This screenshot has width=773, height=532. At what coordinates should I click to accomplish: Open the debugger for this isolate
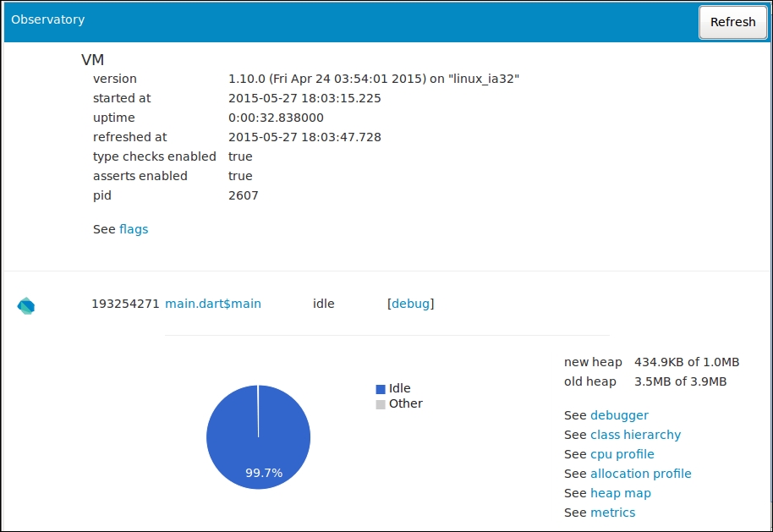point(621,414)
